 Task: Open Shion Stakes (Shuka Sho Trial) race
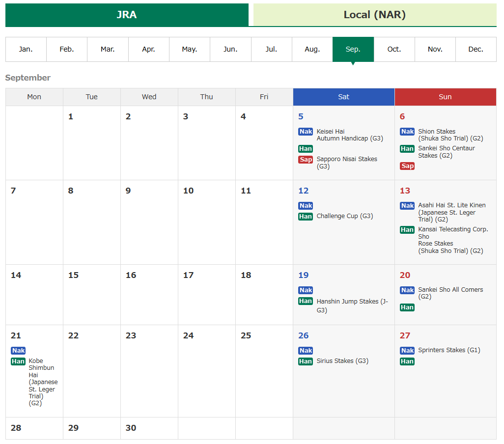450,135
